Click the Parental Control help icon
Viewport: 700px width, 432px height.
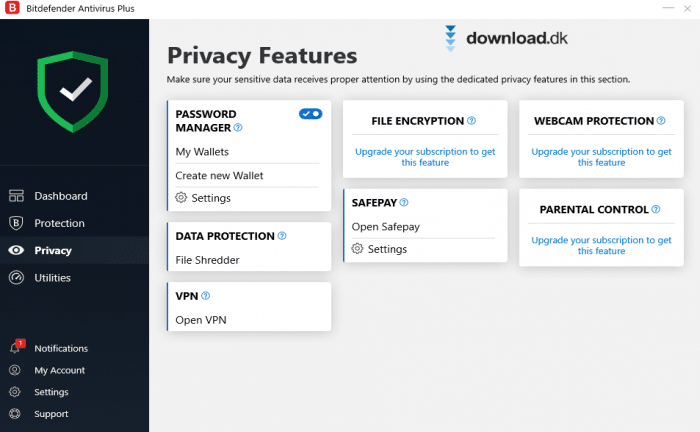click(x=656, y=210)
